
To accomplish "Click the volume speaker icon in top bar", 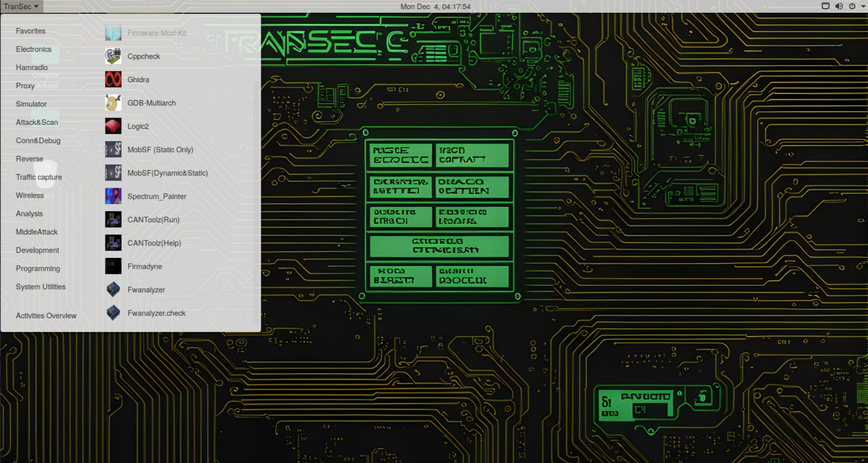I will click(839, 6).
